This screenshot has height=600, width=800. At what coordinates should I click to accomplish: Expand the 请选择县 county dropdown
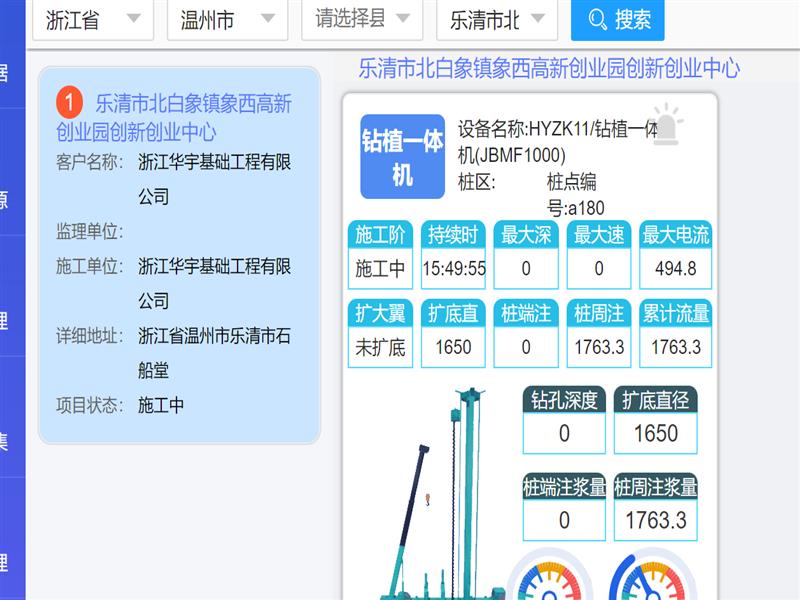(x=362, y=19)
